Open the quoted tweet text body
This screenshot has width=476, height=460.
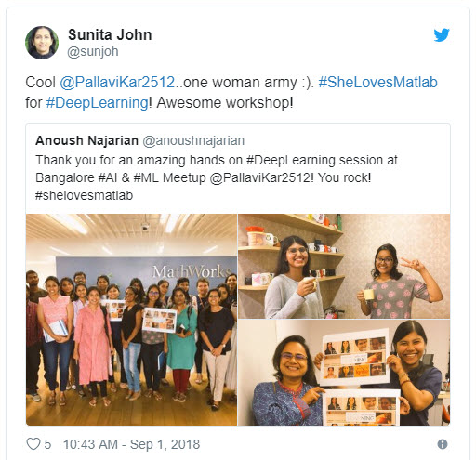pos(217,177)
